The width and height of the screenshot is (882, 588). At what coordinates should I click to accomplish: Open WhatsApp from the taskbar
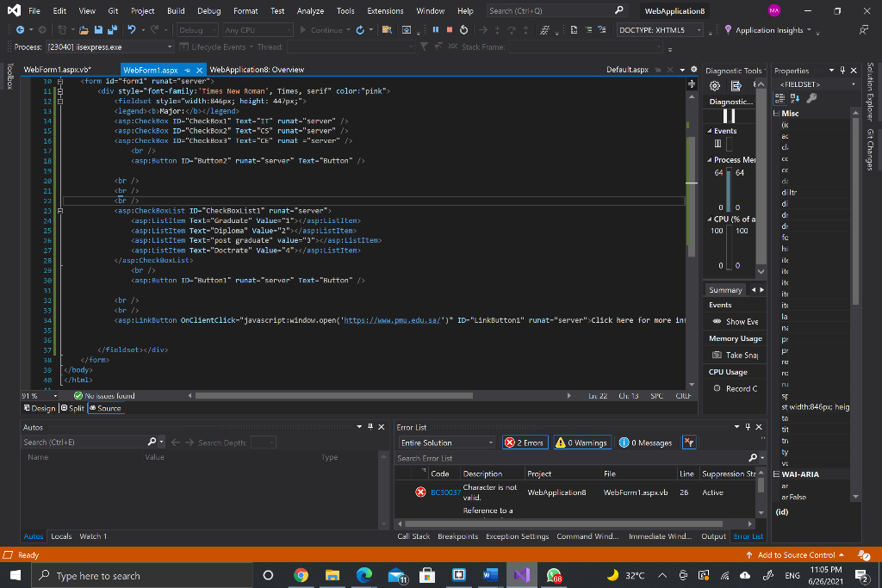point(556,575)
